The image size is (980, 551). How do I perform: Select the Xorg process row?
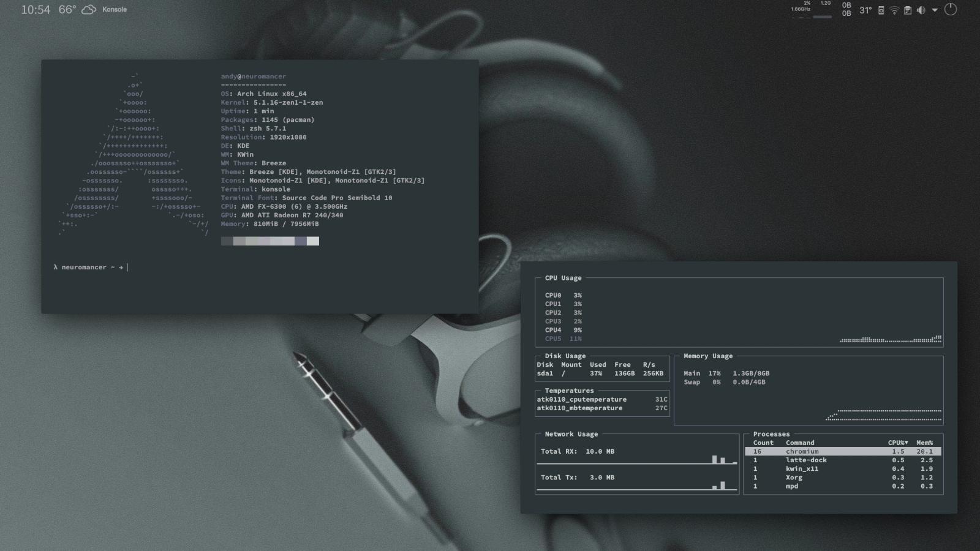pyautogui.click(x=843, y=478)
